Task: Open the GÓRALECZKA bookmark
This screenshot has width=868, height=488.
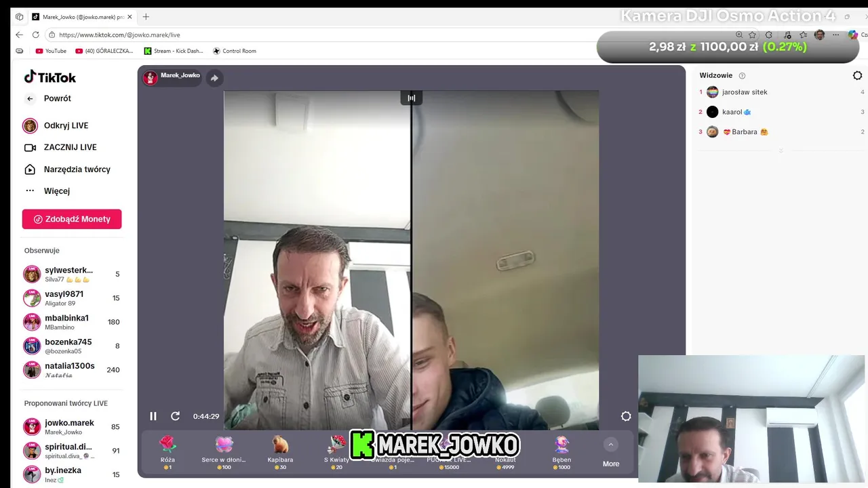Action: click(x=104, y=51)
